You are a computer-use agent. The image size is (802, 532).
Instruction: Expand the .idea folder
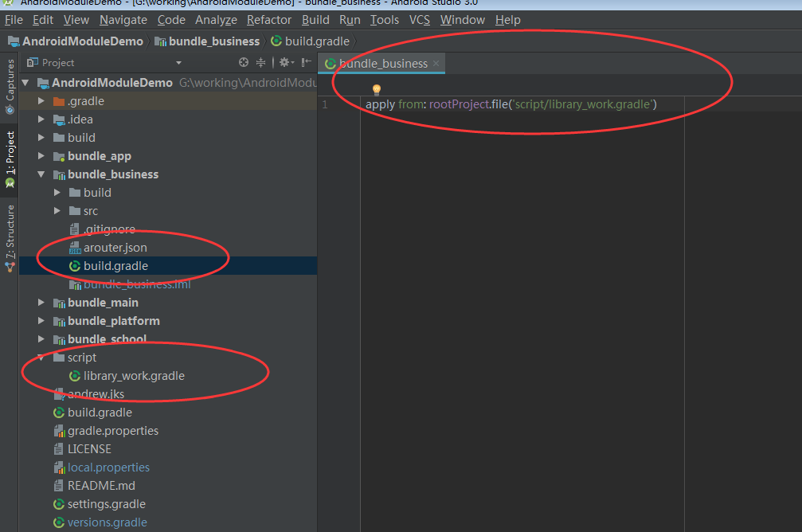coord(41,119)
